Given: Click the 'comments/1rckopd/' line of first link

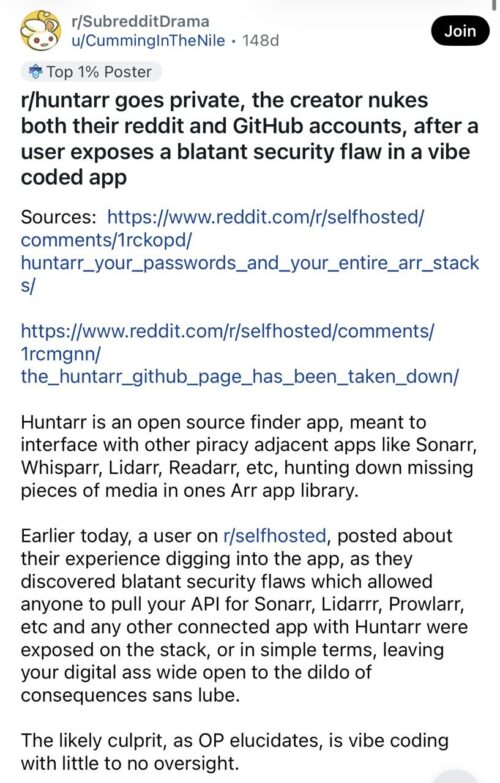Looking at the screenshot, I should tap(106, 240).
